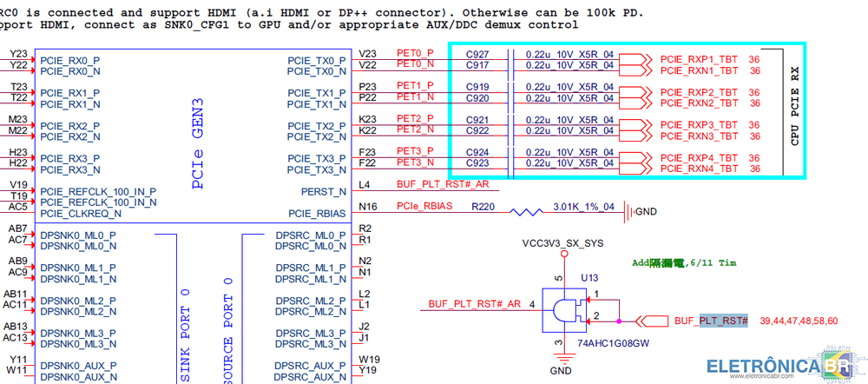868x384 pixels.
Task: Click the R220 resistor zigzag symbol
Action: [523, 211]
